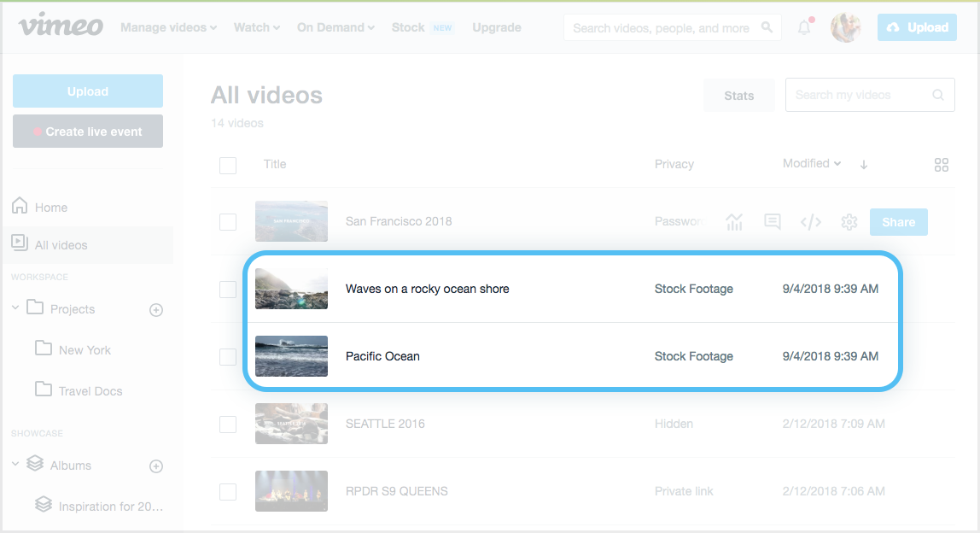Viewport: 980px width, 533px height.
Task: Go to Home in the sidebar
Action: 51,208
